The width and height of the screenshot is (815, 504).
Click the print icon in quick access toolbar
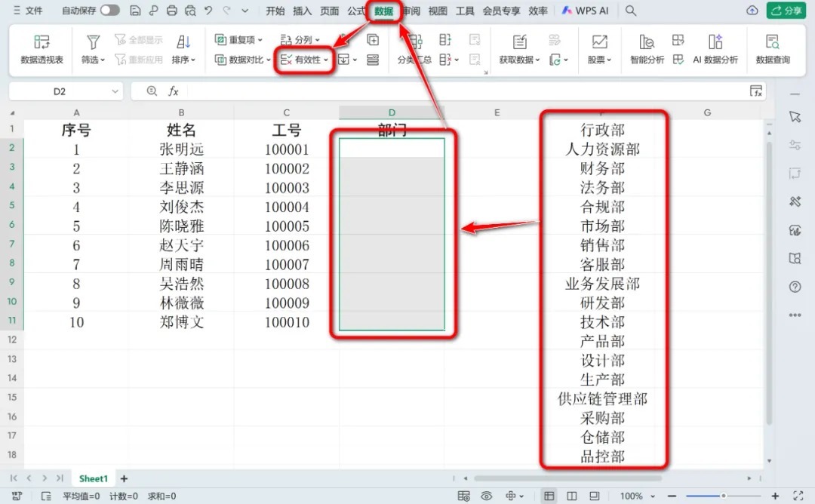(x=171, y=11)
